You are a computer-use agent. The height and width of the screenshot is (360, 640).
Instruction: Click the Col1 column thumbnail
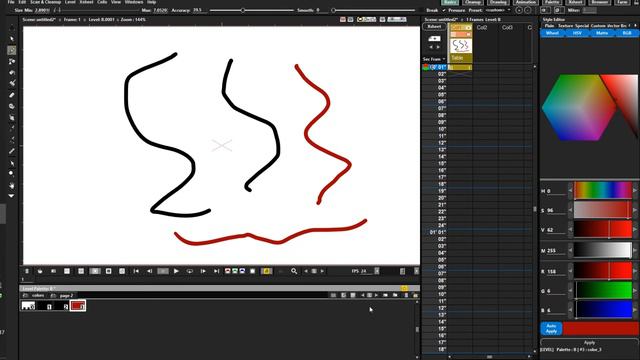point(461,46)
